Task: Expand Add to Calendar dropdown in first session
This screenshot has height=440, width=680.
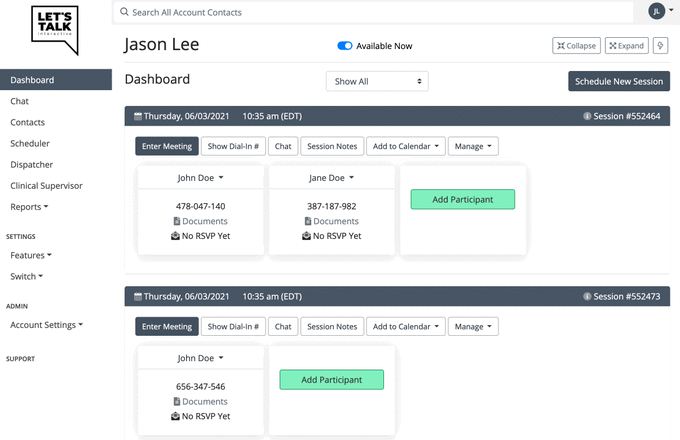Action: click(406, 146)
